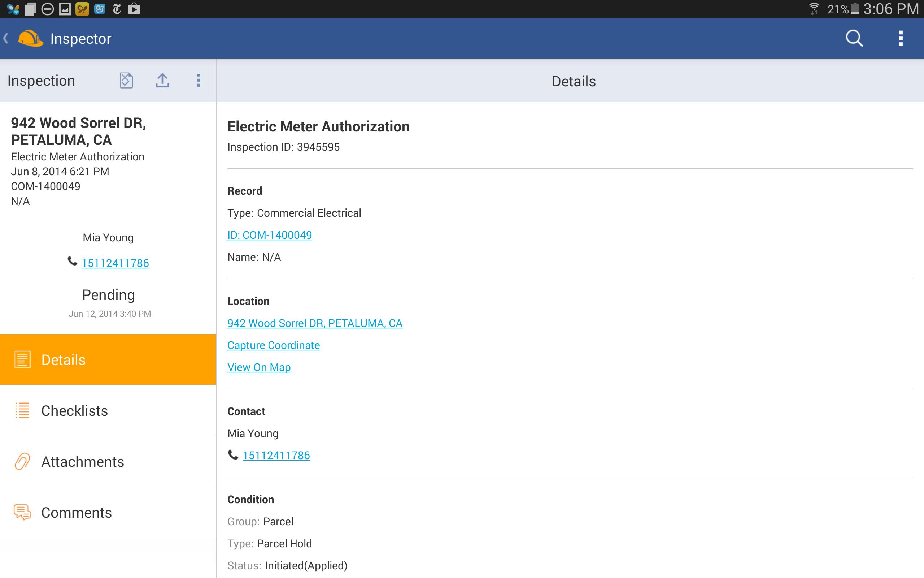Go back using the header chevron
This screenshot has width=924, height=578.
tap(6, 38)
